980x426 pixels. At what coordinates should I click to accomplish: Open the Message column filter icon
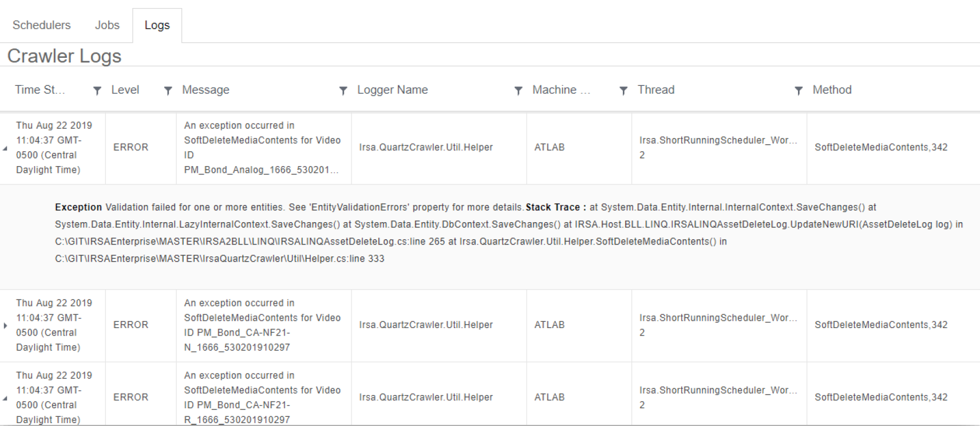coord(343,90)
